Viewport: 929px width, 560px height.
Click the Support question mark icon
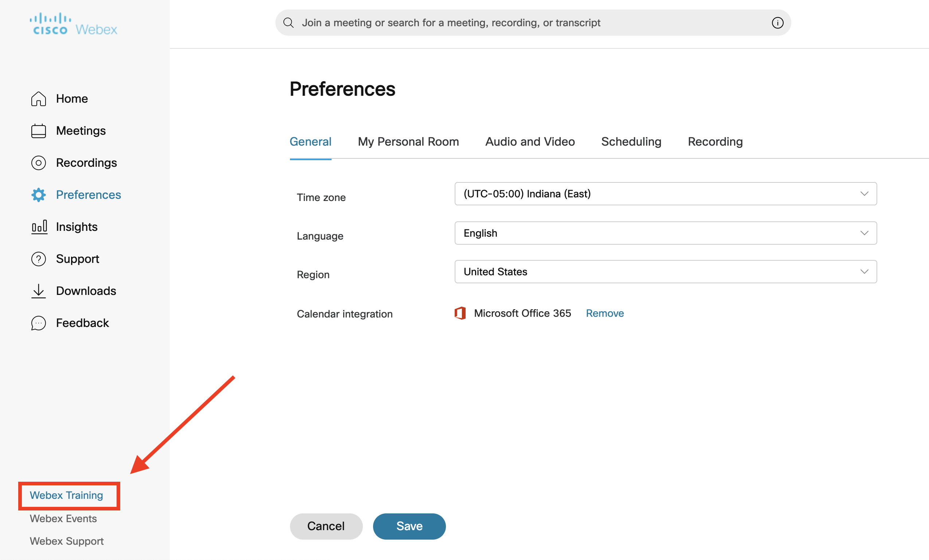[38, 259]
